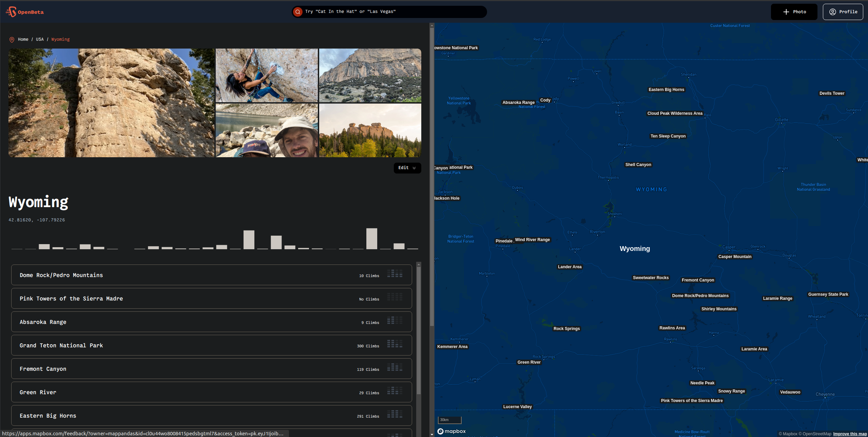Open the Home breadcrumb
Screen dimensions: 868x437
click(x=23, y=39)
